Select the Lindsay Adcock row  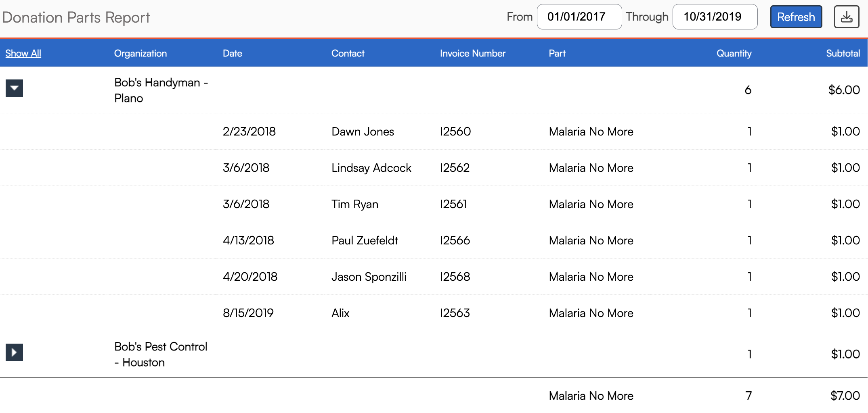tap(371, 168)
